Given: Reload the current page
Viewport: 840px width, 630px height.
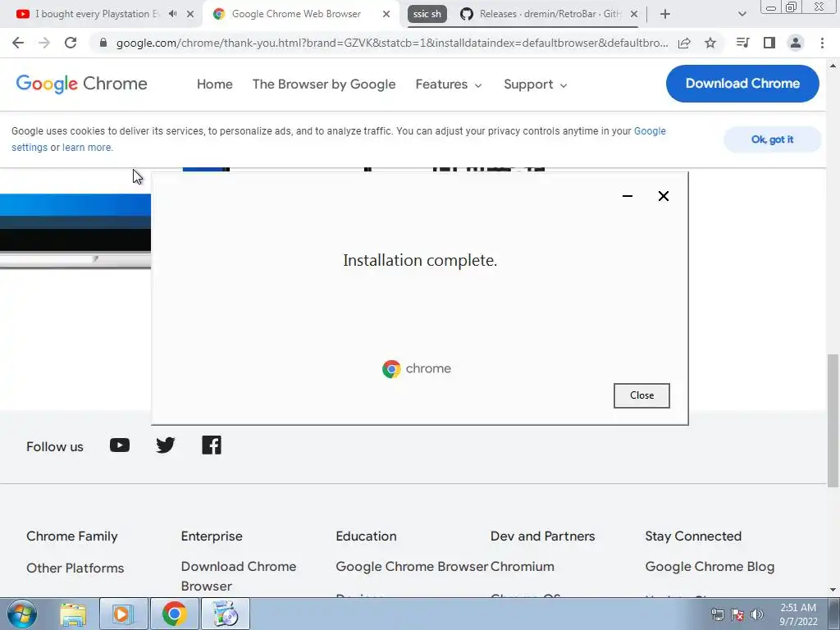Looking at the screenshot, I should coord(71,43).
